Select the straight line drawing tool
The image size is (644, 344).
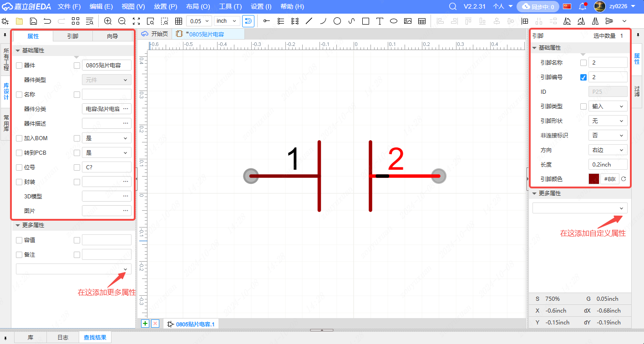point(309,21)
